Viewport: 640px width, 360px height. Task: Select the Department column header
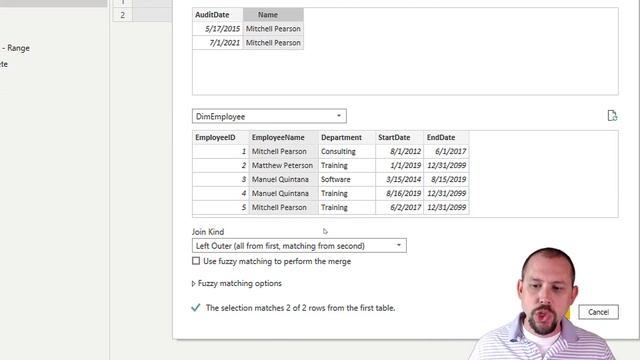pyautogui.click(x=347, y=138)
